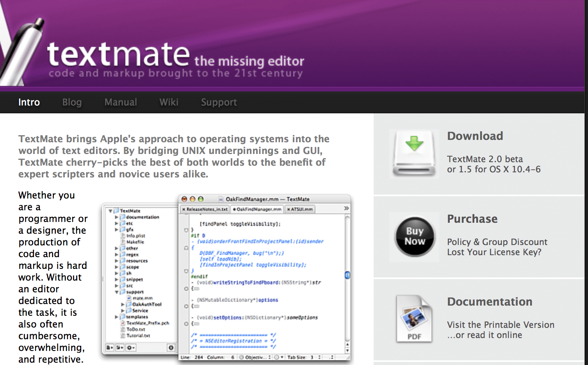588x365 pixels.
Task: Open the Manual navigation tab
Action: (x=121, y=102)
